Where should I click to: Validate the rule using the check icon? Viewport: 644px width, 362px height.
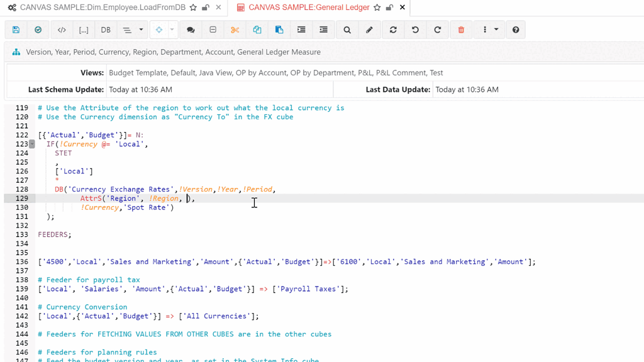[38, 30]
